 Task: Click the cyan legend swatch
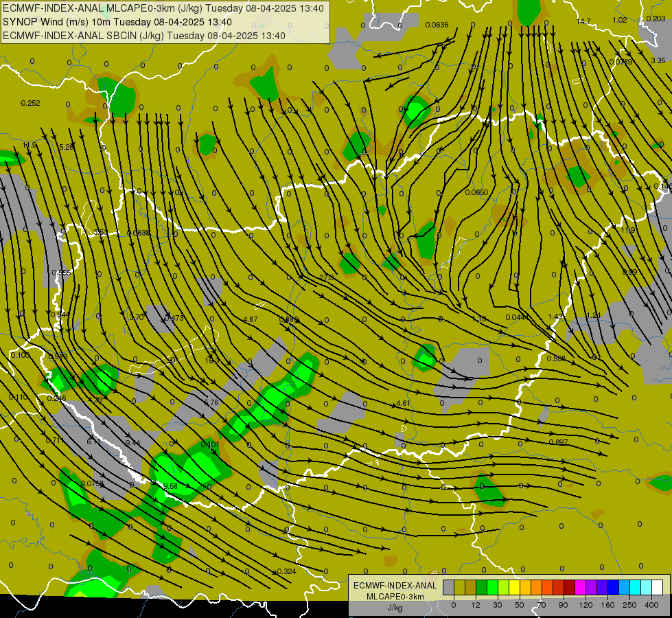pyautogui.click(x=636, y=588)
